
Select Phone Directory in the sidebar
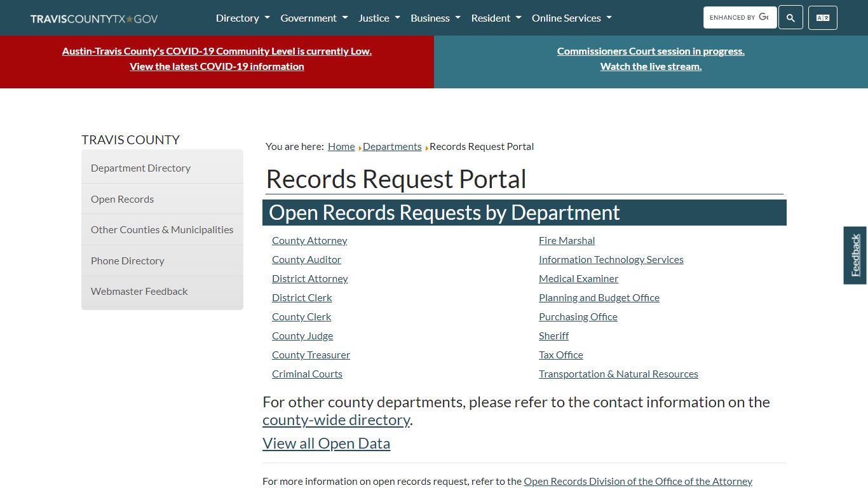[162, 261]
